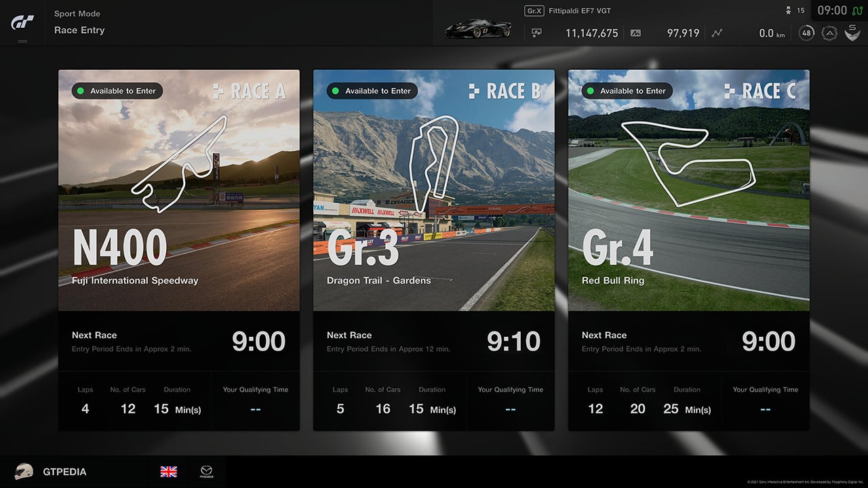This screenshot has height=488, width=868.
Task: Open the Fittipaldi EF7 VGT car thumbnail
Action: pyautogui.click(x=478, y=29)
